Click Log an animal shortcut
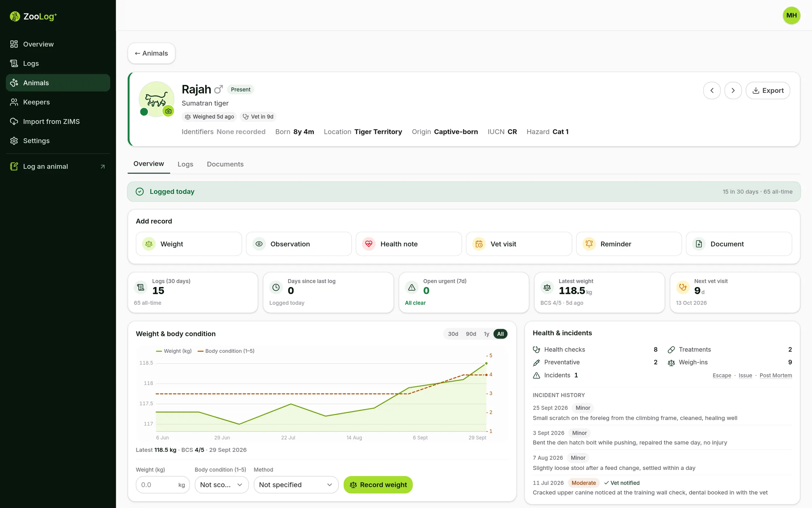812x508 pixels. point(58,167)
